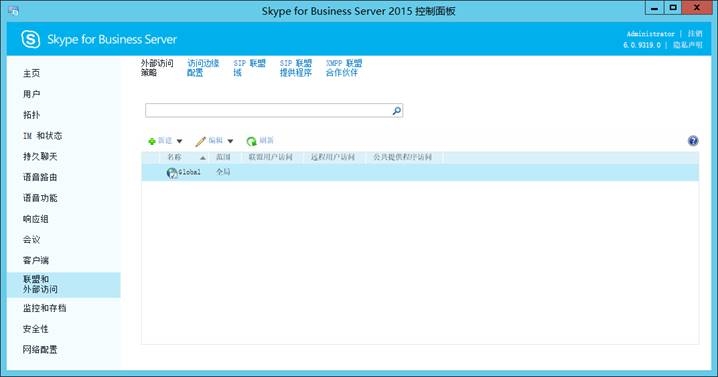Click the search magnifier icon
Screen dimensions: 718x377
tap(397, 110)
